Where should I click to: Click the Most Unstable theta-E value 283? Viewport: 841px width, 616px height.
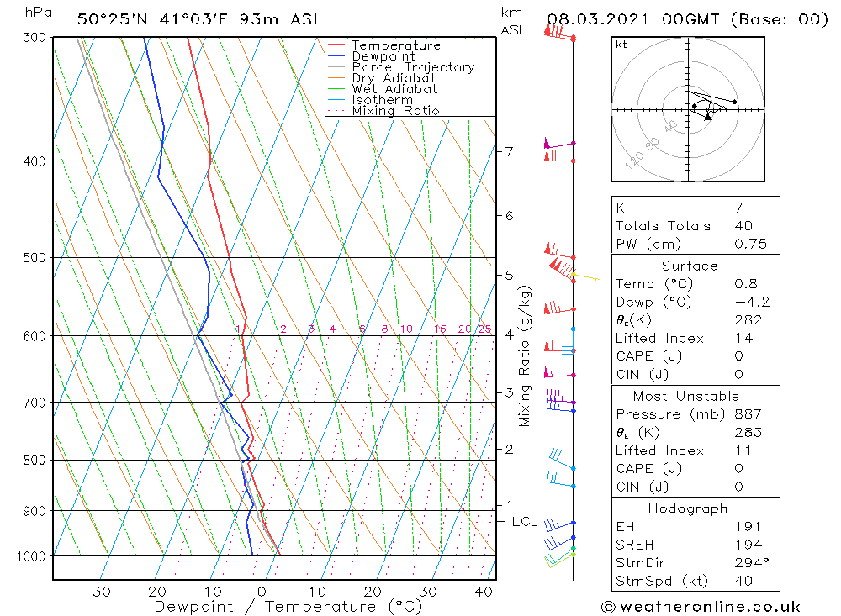[748, 433]
